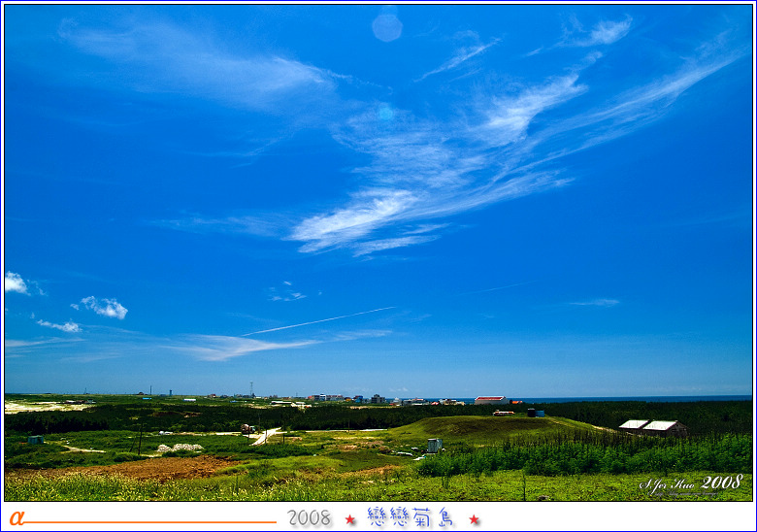This screenshot has width=757, height=532.
Task: Click the photographer signature watermark
Action: pyautogui.click(x=690, y=482)
